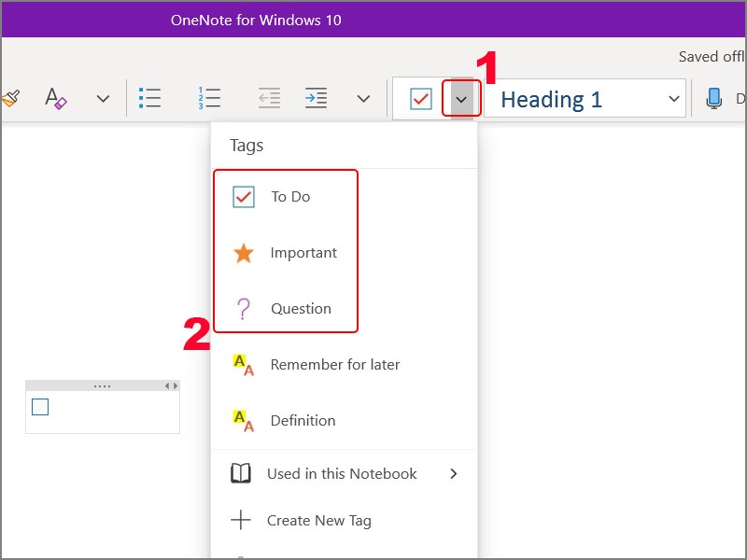Click the Clear Formatting icon
747x560 pixels.
pos(56,99)
